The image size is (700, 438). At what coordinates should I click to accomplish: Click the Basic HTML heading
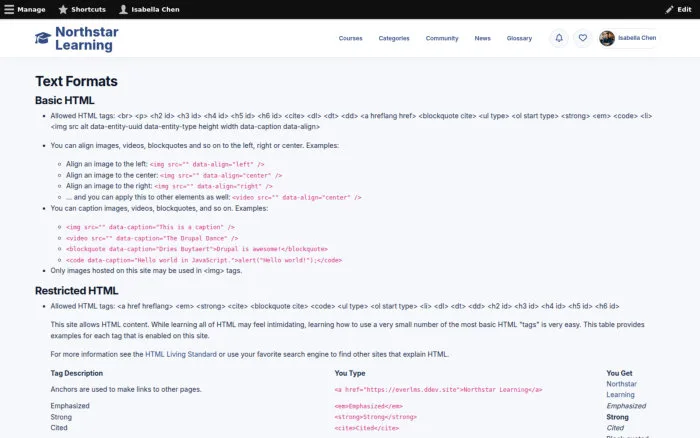[65, 100]
